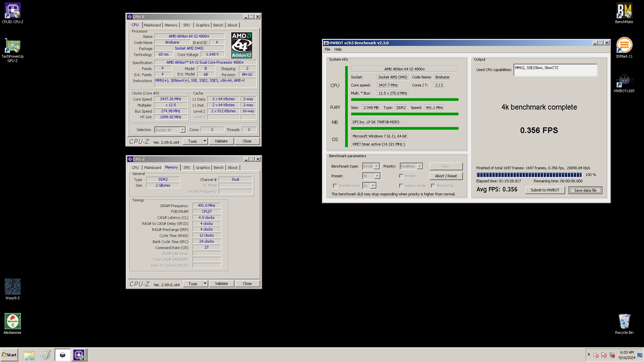
Task: Click Validate in bottom CPU-Z window
Action: click(x=221, y=284)
